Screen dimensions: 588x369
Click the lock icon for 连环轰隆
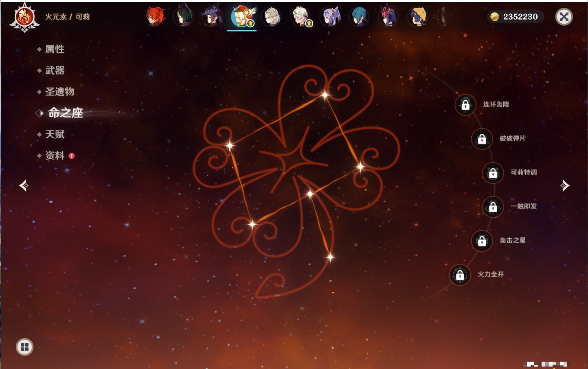(465, 105)
